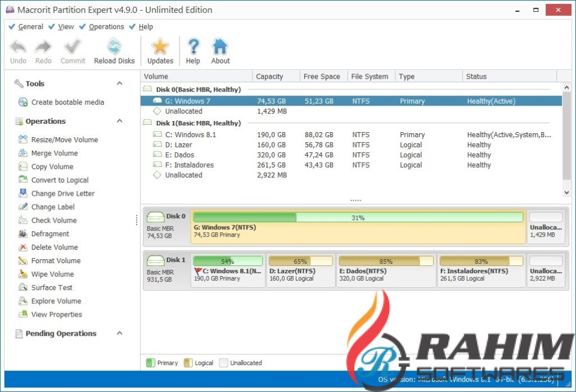Sort by the Type column header
576x392 pixels.
tap(428, 76)
